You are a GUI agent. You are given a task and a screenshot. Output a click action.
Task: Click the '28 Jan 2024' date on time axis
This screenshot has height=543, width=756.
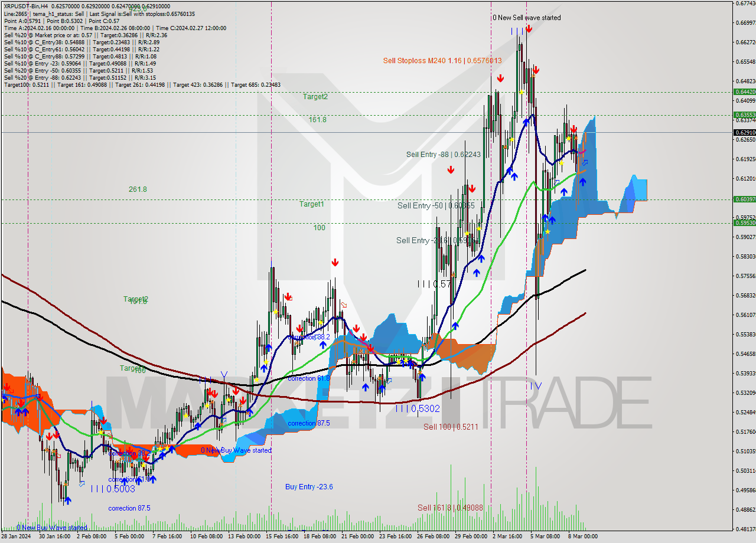tap(16, 537)
